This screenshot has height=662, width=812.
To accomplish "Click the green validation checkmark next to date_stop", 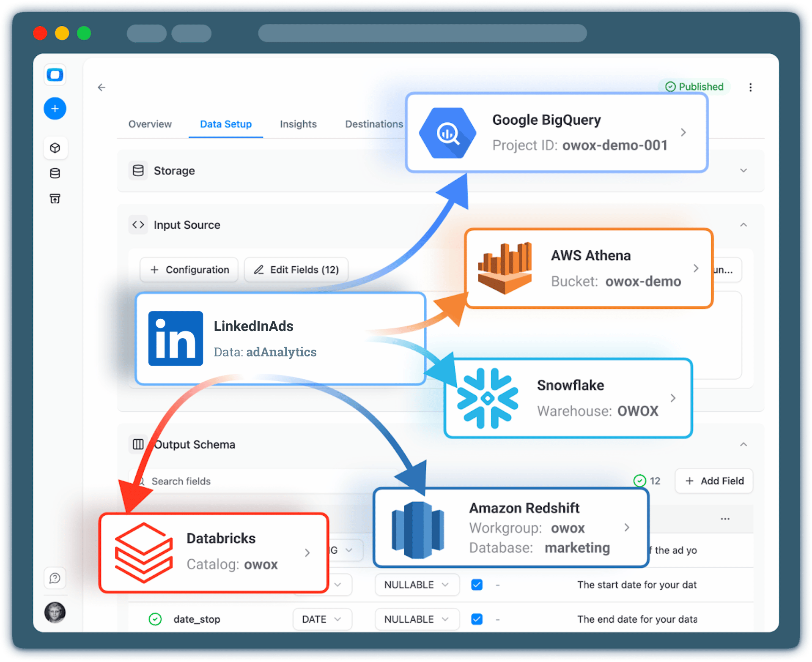I will point(155,619).
